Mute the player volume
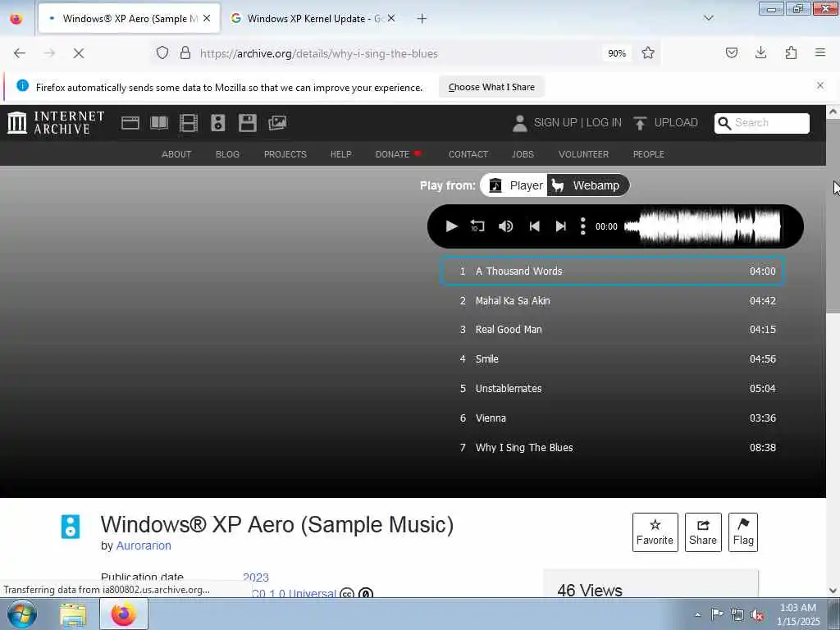This screenshot has width=840, height=630. [505, 226]
